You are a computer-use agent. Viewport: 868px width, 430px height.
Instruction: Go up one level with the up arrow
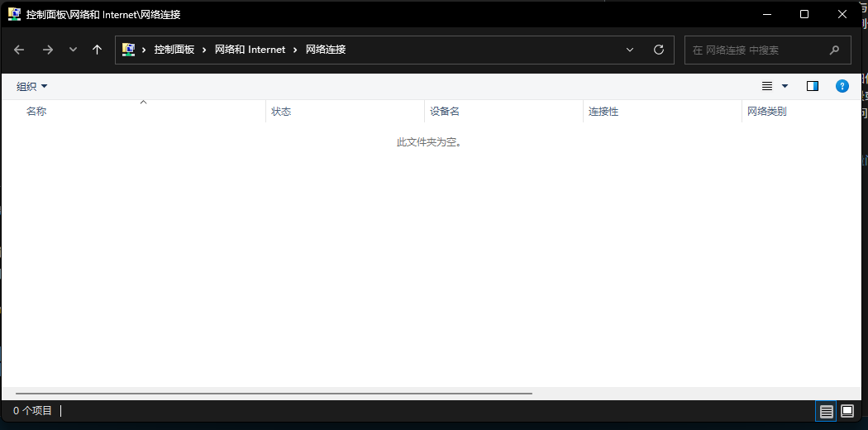98,50
